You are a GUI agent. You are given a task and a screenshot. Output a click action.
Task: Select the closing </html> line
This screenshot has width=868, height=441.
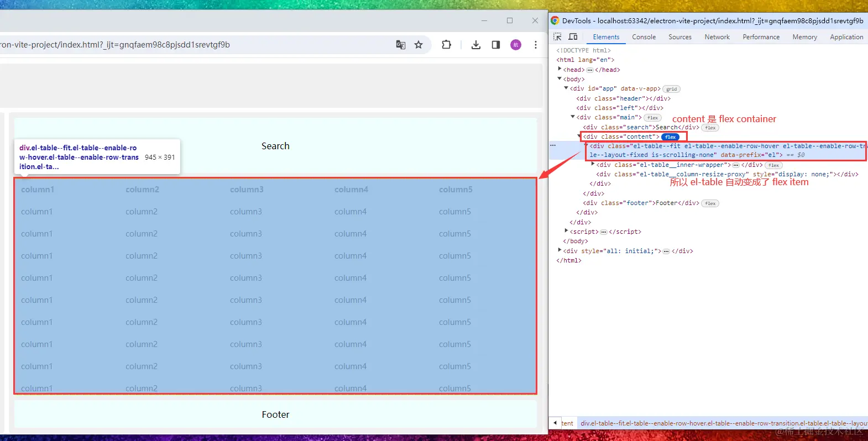(x=568, y=260)
